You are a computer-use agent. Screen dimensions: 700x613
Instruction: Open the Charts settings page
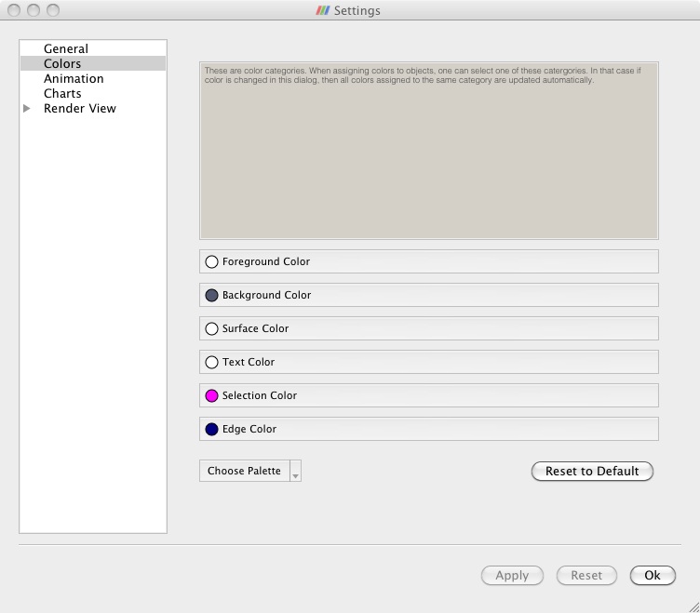tap(62, 93)
